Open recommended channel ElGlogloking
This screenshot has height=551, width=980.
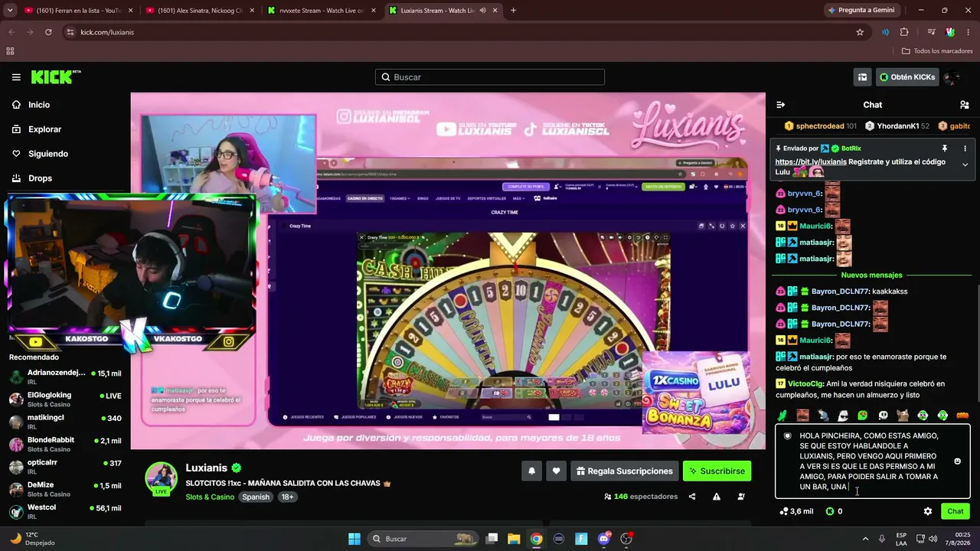pos(65,399)
